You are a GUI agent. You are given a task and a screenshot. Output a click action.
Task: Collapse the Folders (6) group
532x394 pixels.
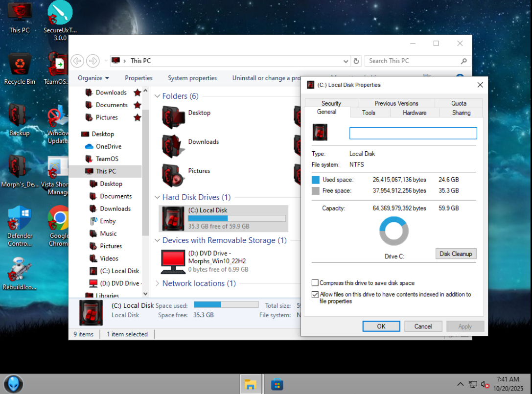pyautogui.click(x=157, y=96)
